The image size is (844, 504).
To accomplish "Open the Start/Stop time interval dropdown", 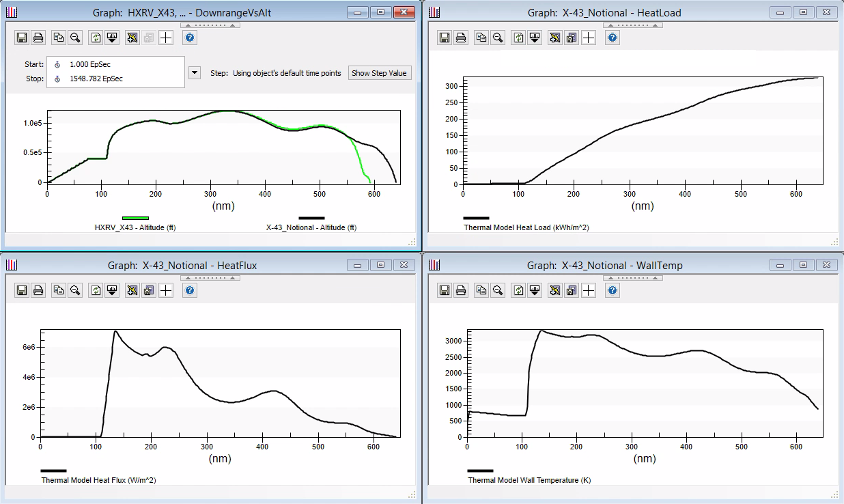I will coord(195,72).
